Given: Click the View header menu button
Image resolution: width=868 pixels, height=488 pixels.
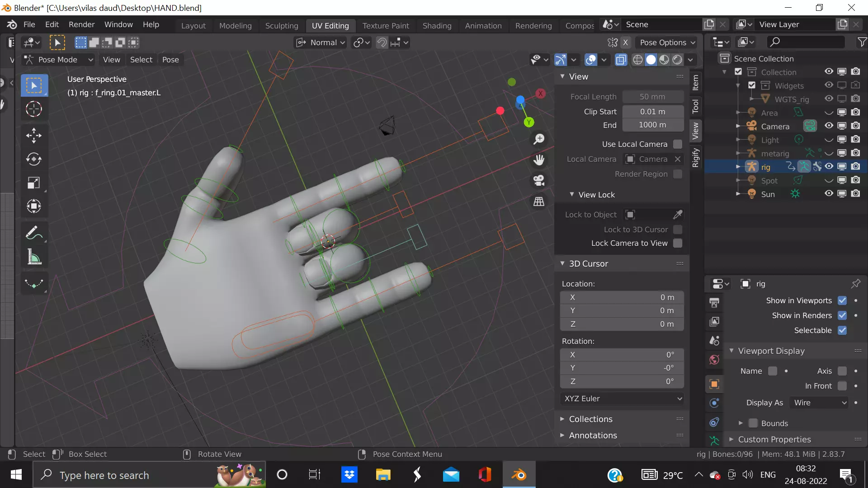Looking at the screenshot, I should pyautogui.click(x=111, y=60).
